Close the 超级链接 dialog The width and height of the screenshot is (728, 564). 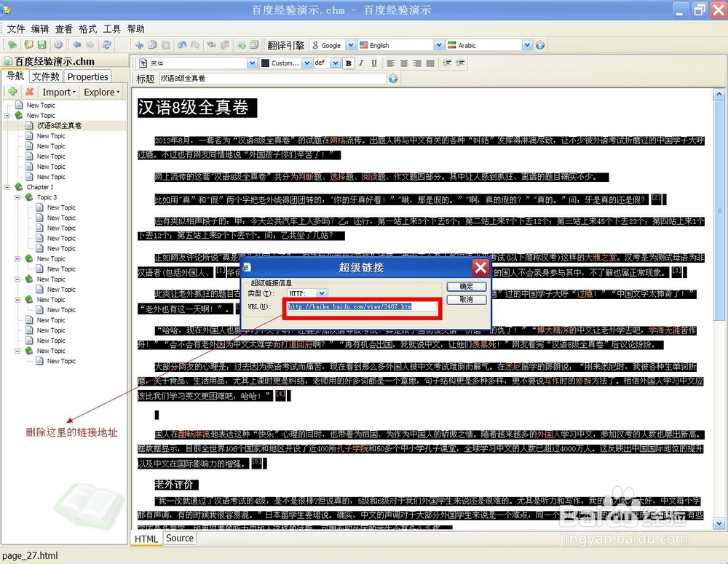click(x=480, y=267)
